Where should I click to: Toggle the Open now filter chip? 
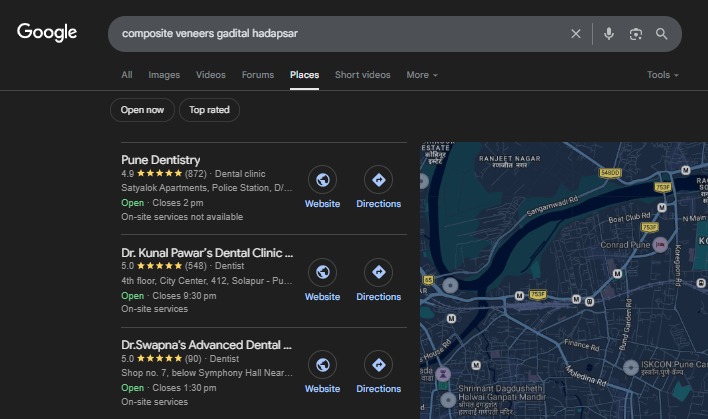tap(142, 110)
